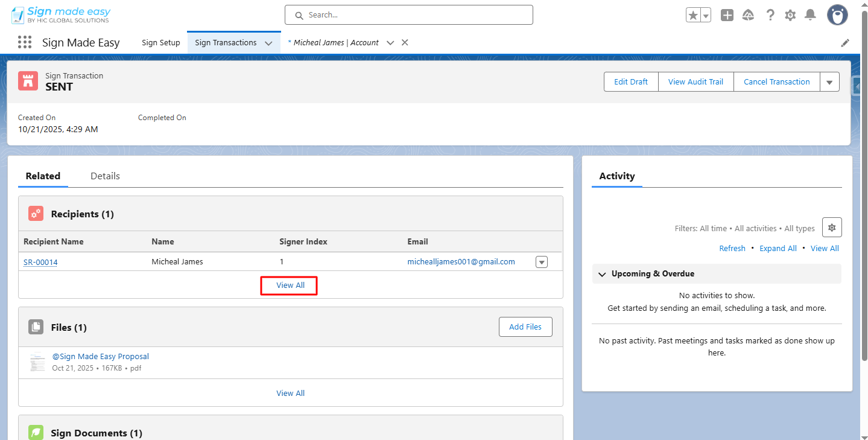Image resolution: width=868 pixels, height=440 pixels.
Task: Switch to the Details tab
Action: [x=105, y=176]
